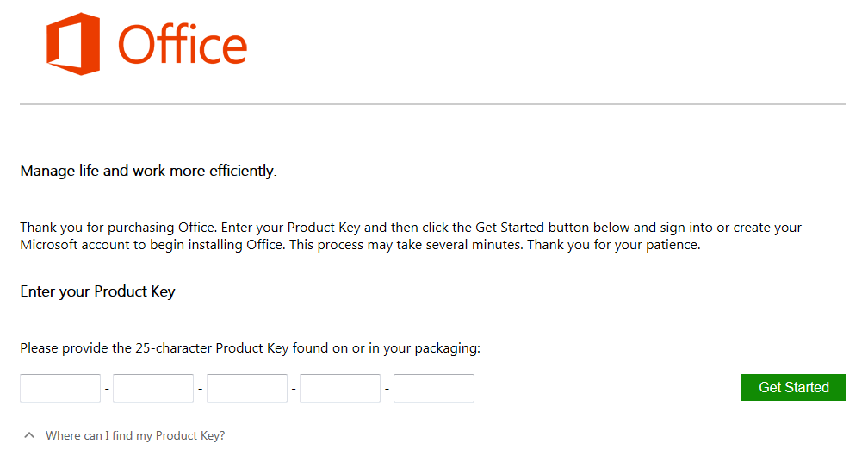Click the dash after the first key box

click(107, 389)
